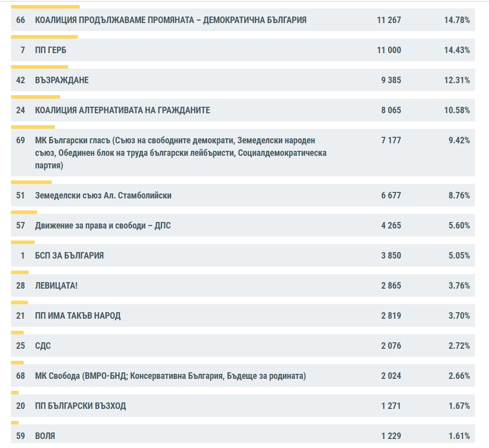
Task: Click ballot number 7 beside ПП ГЕРБ
Action: tap(23, 50)
